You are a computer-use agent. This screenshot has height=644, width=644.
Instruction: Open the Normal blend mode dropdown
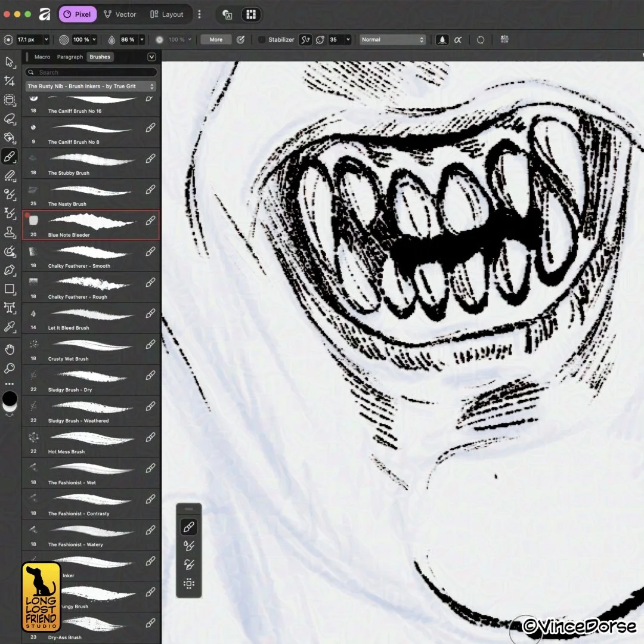pos(392,40)
